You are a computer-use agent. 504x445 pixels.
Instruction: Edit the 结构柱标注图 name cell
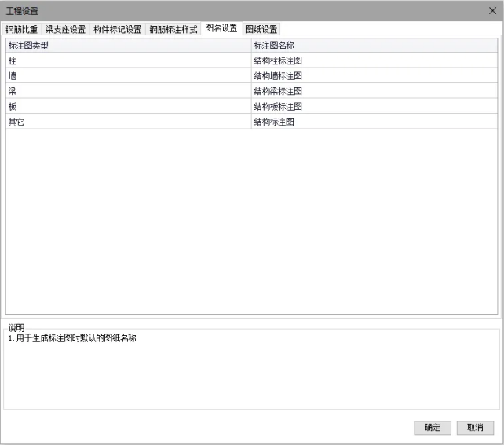tap(374, 60)
